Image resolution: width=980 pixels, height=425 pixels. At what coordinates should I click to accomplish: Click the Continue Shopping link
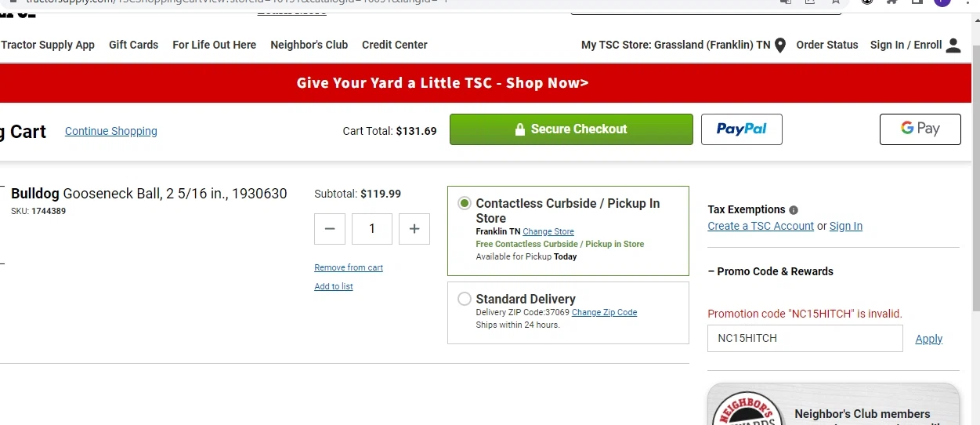(110, 131)
